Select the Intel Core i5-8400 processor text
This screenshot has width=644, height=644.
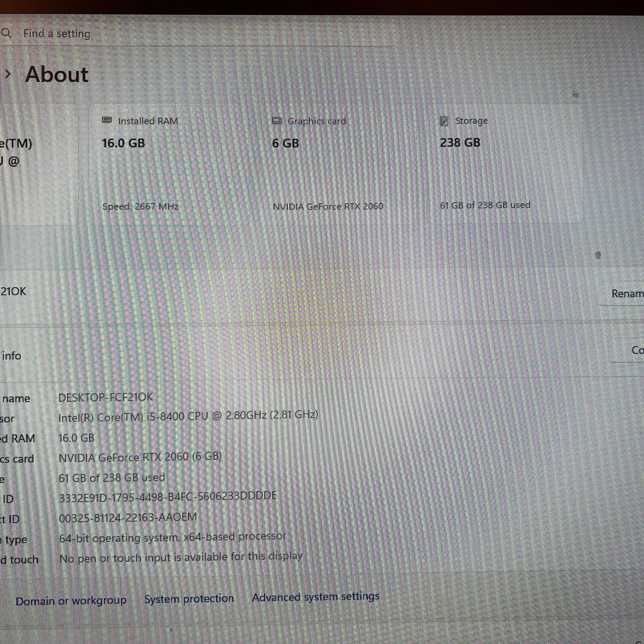tap(188, 416)
